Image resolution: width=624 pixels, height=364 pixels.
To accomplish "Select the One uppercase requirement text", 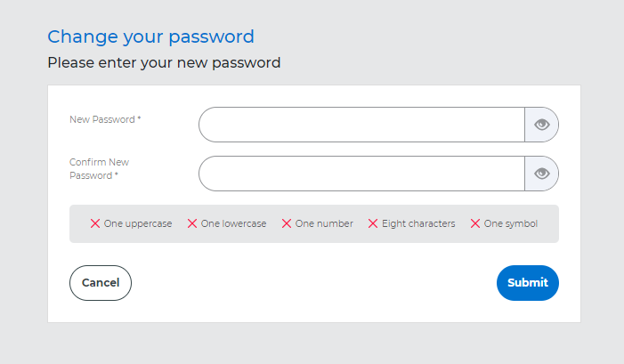I will (138, 223).
